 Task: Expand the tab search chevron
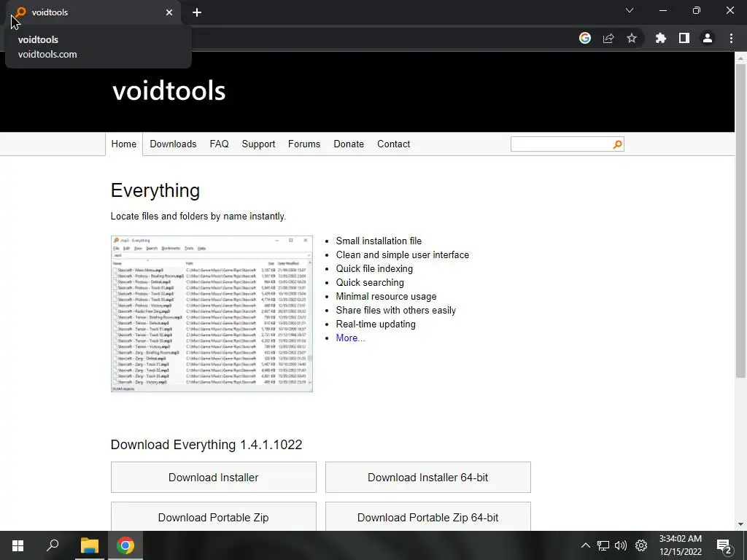(630, 10)
